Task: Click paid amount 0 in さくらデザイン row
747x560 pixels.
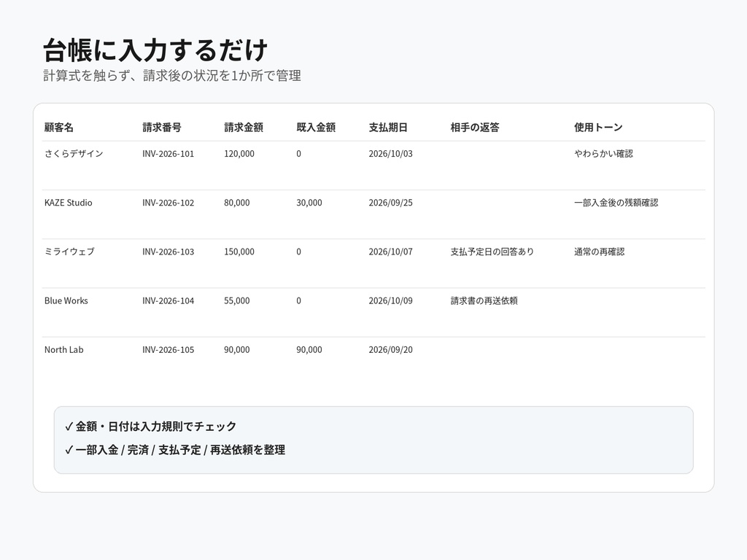Action: (298, 154)
